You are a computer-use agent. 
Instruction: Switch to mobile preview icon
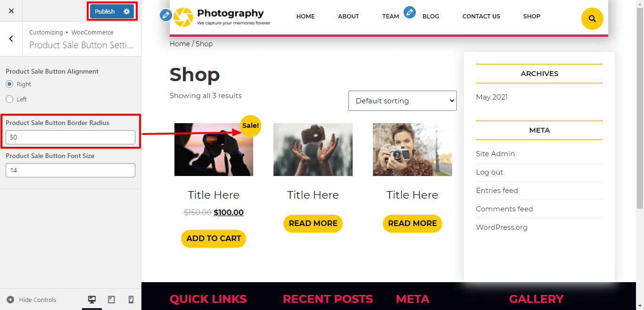point(131,300)
